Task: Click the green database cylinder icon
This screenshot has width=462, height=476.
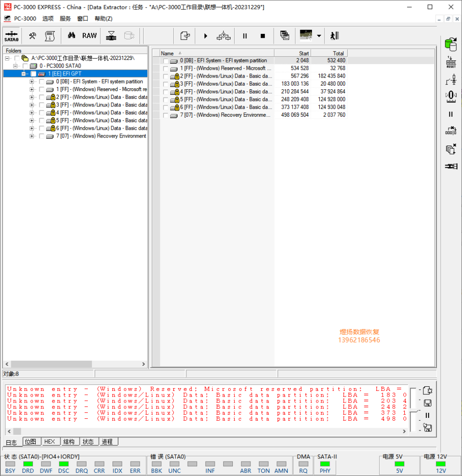Action: 451,44
